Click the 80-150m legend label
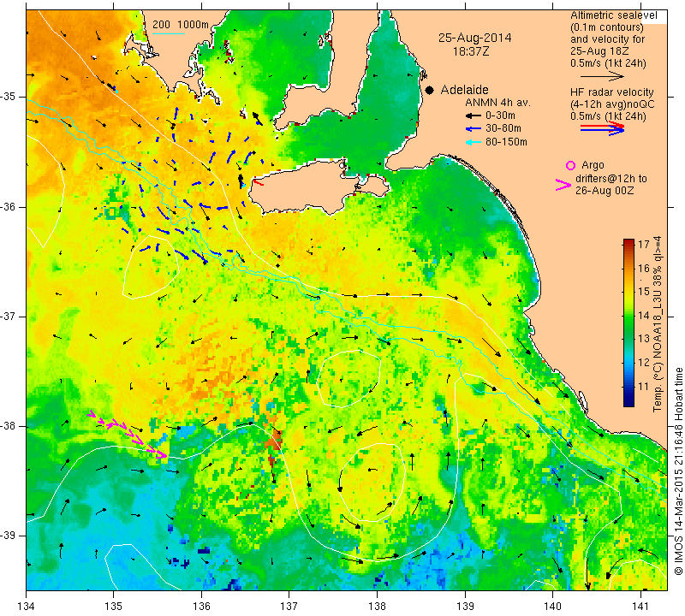This screenshot has height=616, width=685. [506, 142]
